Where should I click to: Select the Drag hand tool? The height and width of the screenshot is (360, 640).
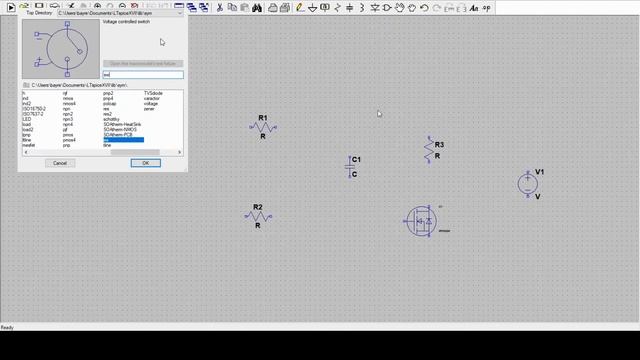coord(412,7)
